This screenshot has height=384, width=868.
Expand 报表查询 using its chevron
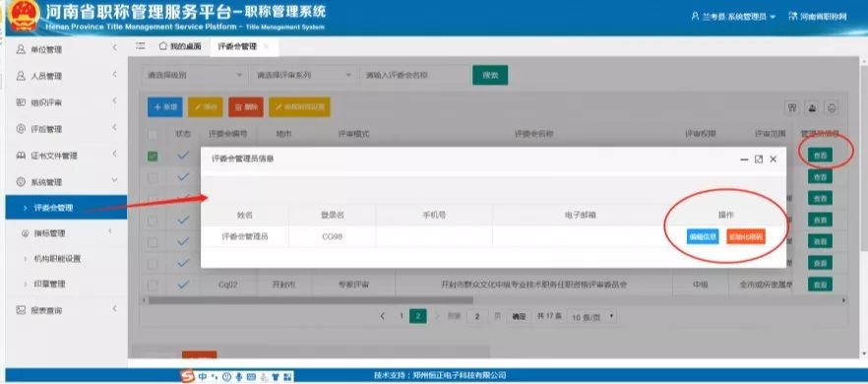pyautogui.click(x=114, y=308)
